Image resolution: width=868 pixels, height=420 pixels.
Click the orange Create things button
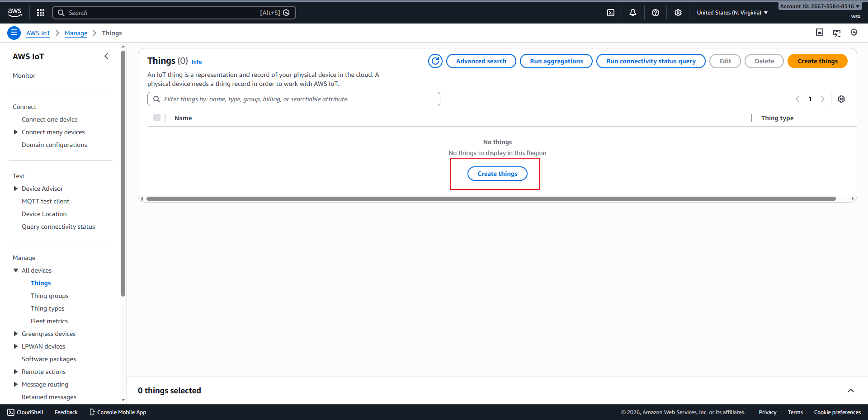817,61
